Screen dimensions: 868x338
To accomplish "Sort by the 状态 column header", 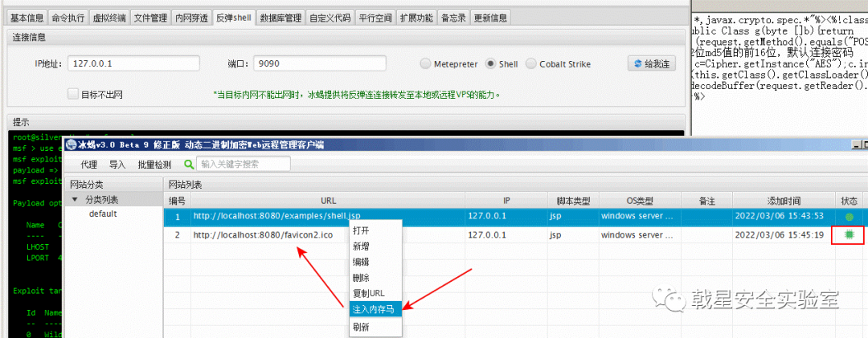I will click(849, 200).
